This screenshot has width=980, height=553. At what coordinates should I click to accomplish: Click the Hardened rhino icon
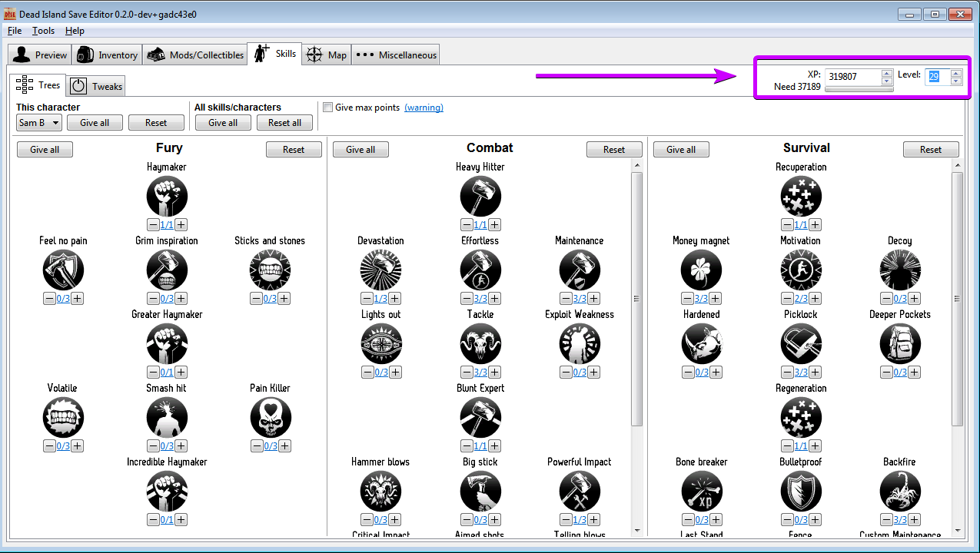pos(701,343)
